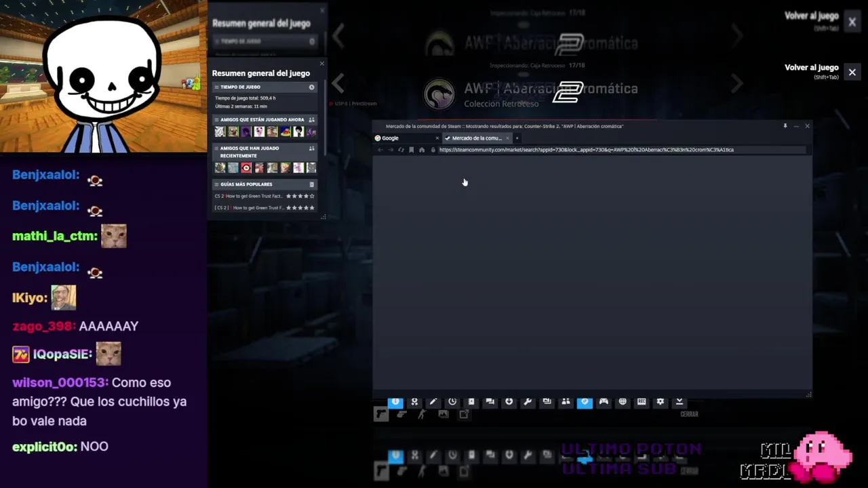Screen dimensions: 868x488
Task: Select the pistol icon below the overlay toolbar
Action: tap(382, 414)
